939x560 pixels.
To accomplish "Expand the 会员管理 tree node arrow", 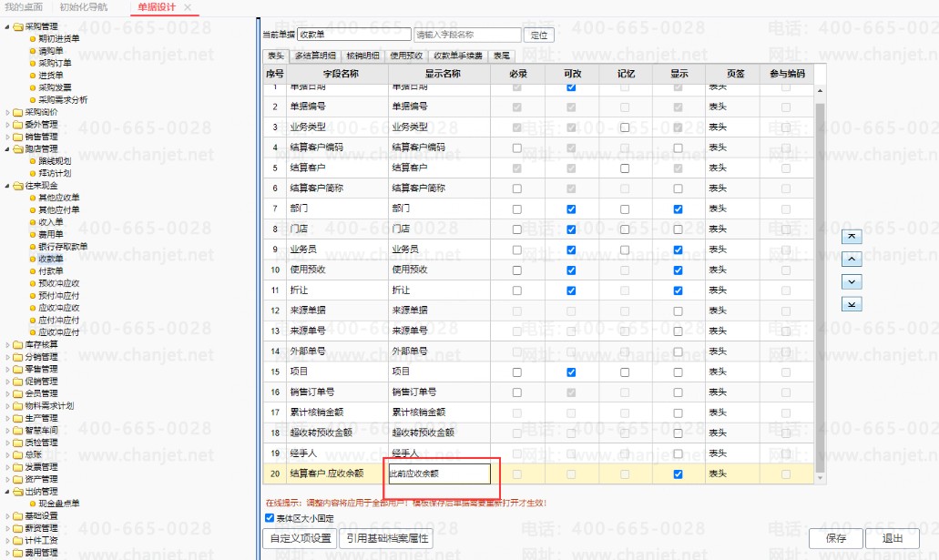I will click(7, 393).
